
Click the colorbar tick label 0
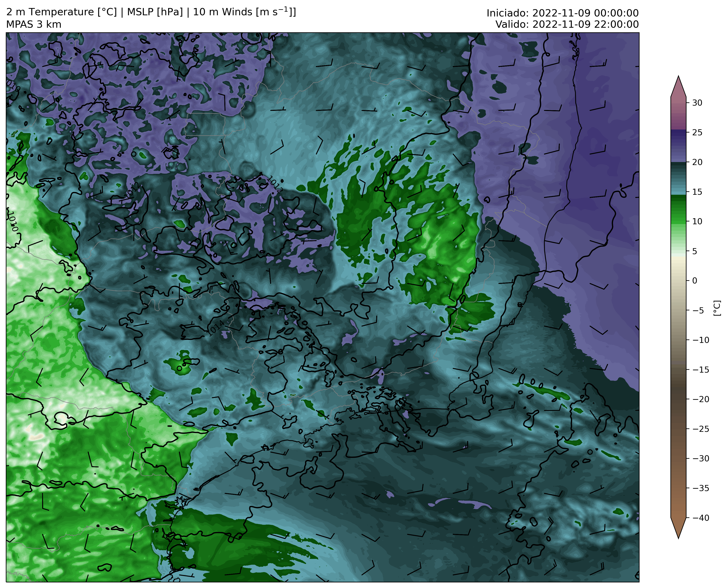point(694,280)
